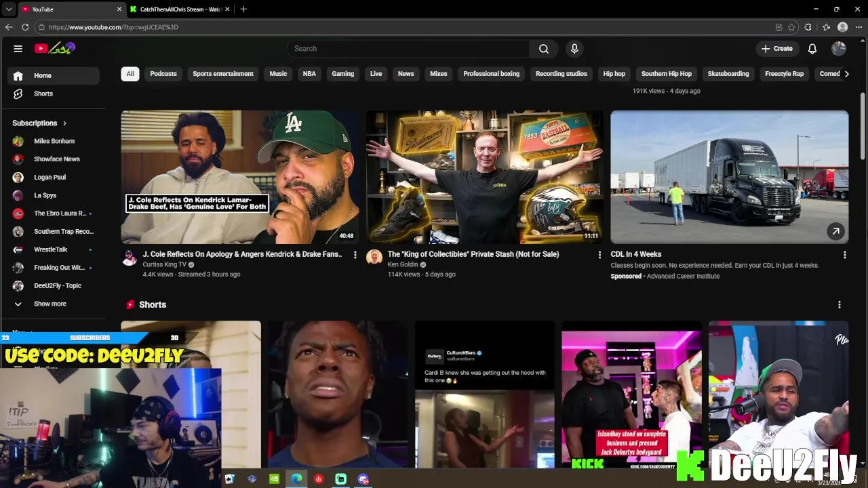Image resolution: width=868 pixels, height=488 pixels.
Task: Show more category chips with right arrow
Action: coord(846,74)
